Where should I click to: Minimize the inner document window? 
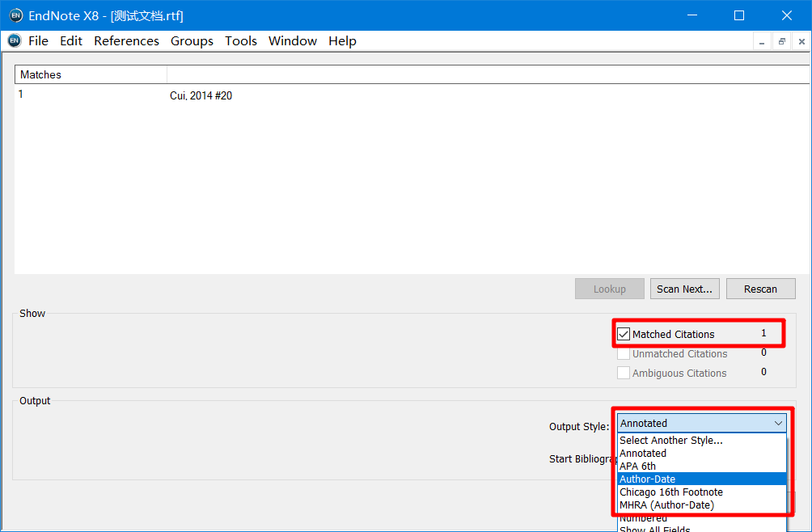pos(762,41)
